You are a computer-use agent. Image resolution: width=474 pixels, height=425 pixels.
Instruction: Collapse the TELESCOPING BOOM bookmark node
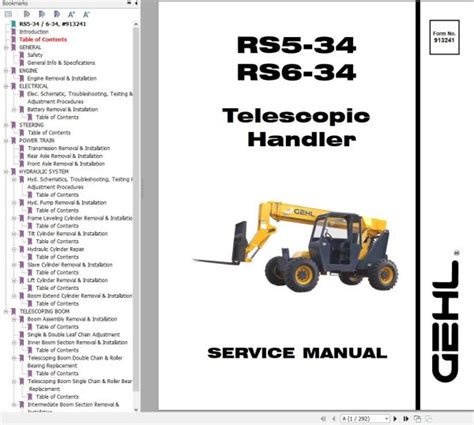tap(6, 311)
